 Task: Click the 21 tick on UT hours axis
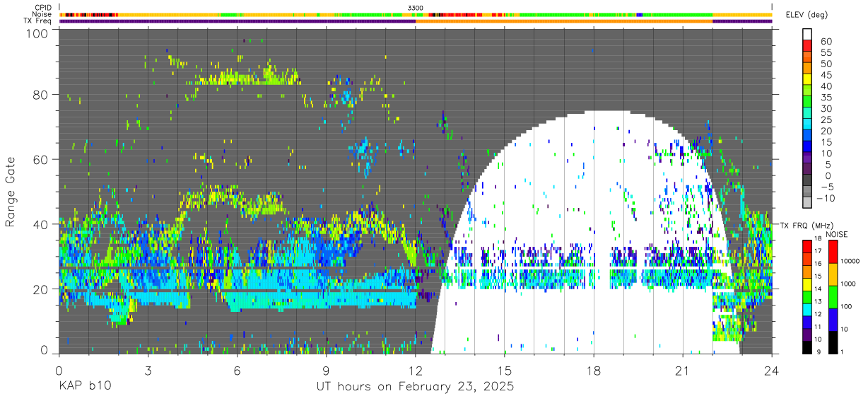tap(682, 371)
